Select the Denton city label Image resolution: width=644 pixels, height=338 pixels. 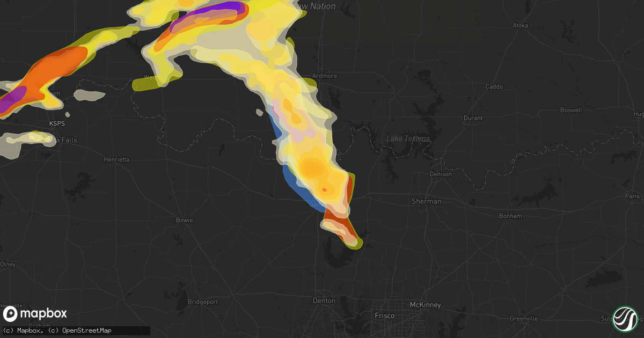(x=323, y=301)
